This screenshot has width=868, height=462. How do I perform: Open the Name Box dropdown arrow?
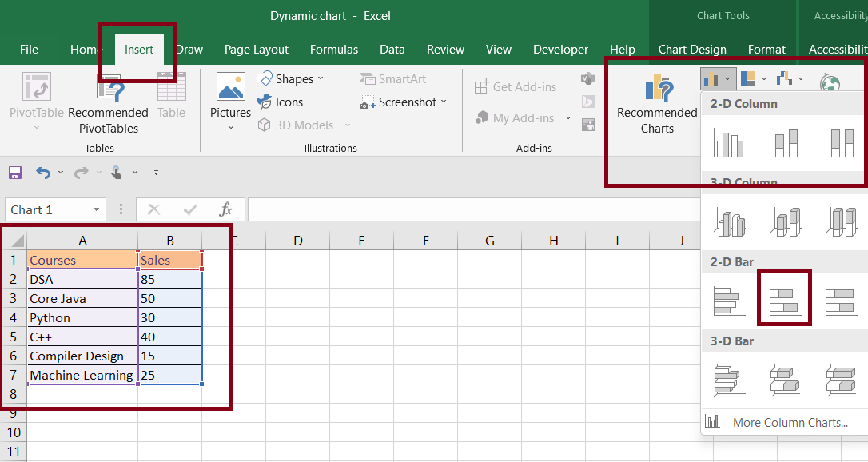coord(97,210)
